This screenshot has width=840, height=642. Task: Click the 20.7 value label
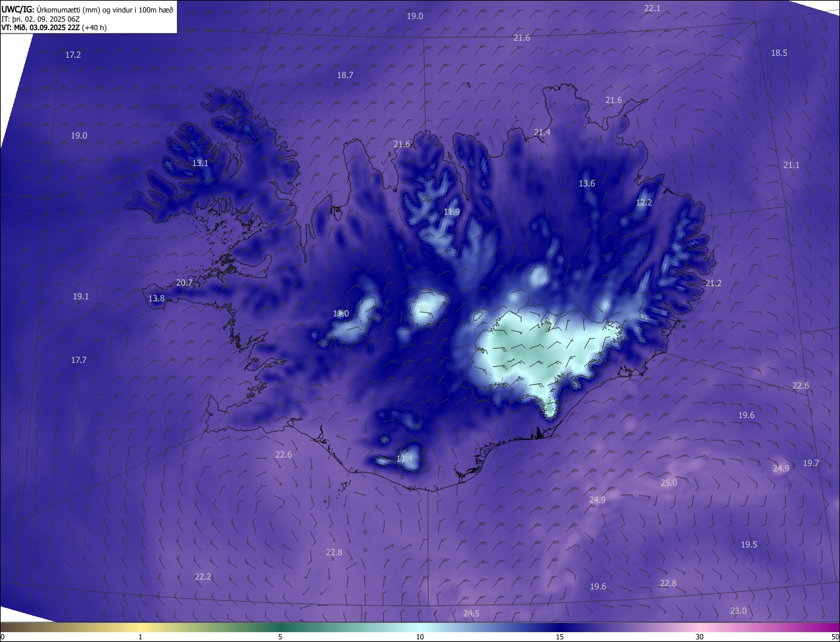(x=184, y=283)
